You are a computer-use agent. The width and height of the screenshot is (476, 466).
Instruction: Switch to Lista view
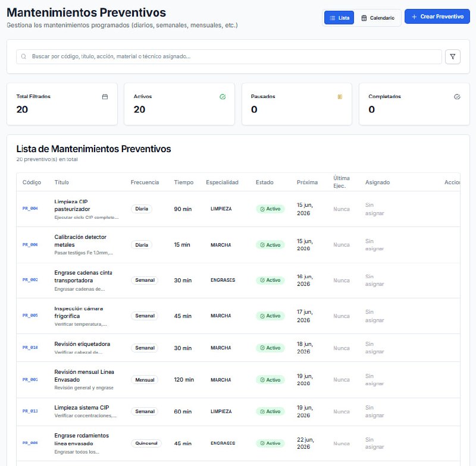339,18
